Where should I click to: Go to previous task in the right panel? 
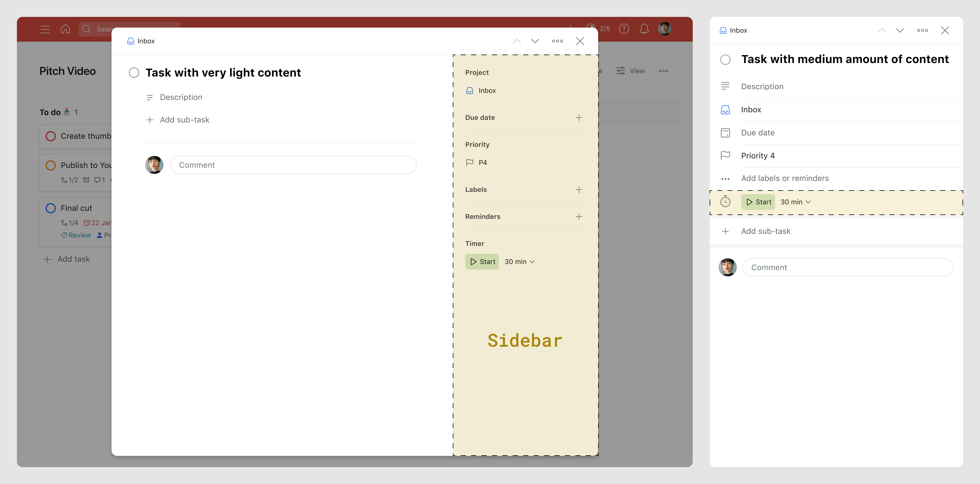coord(882,30)
